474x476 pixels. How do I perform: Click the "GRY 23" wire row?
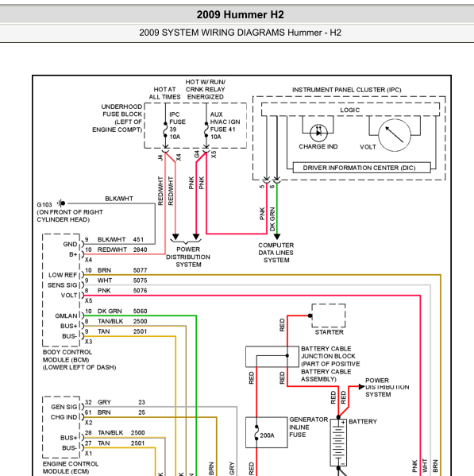tap(115, 402)
